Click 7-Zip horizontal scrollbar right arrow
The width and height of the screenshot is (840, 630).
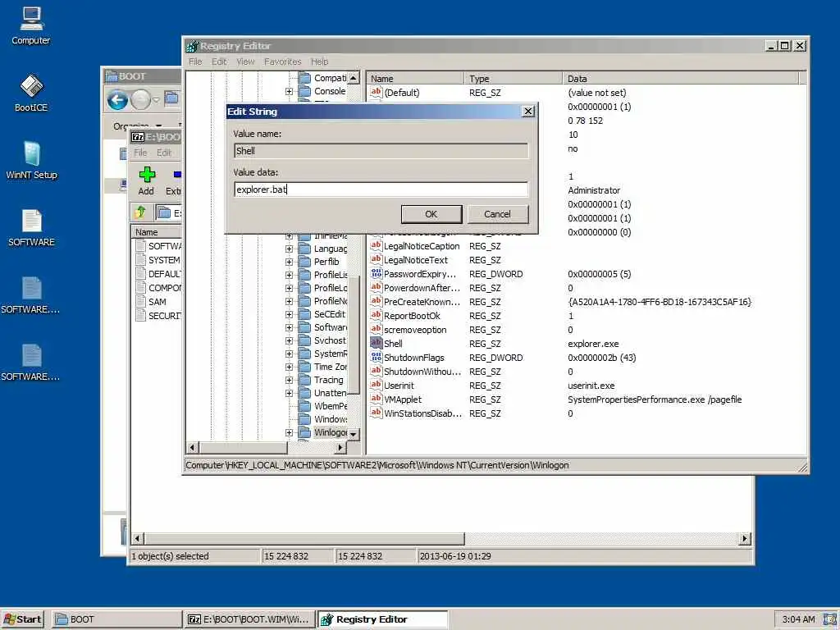click(x=745, y=538)
